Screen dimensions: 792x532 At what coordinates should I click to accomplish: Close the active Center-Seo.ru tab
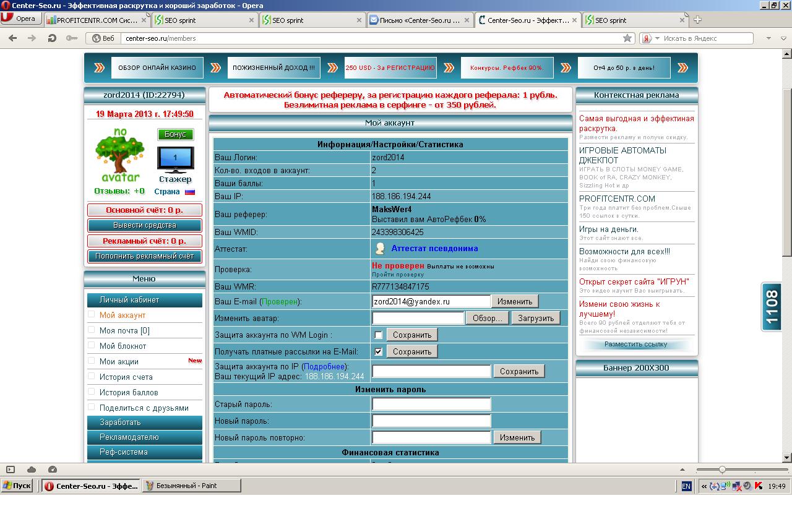pos(575,20)
